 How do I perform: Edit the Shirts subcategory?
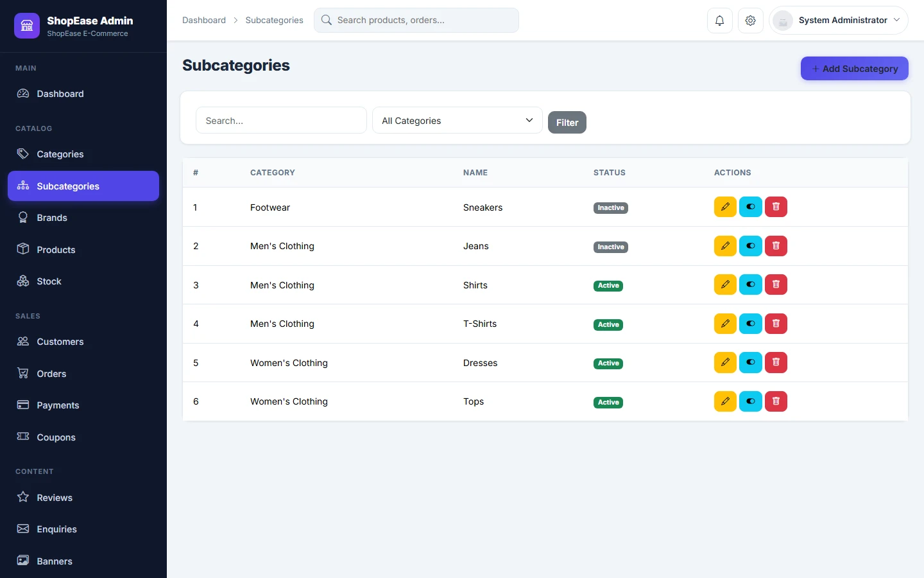(x=725, y=285)
